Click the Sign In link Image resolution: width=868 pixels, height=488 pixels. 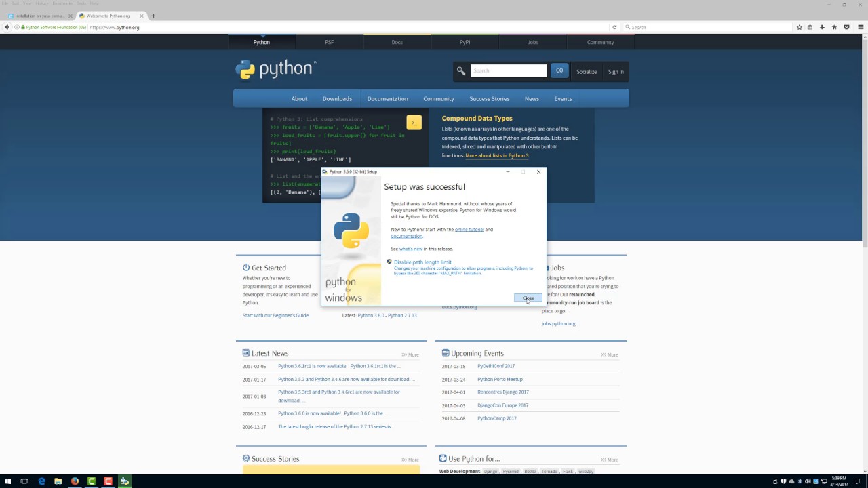[616, 71]
